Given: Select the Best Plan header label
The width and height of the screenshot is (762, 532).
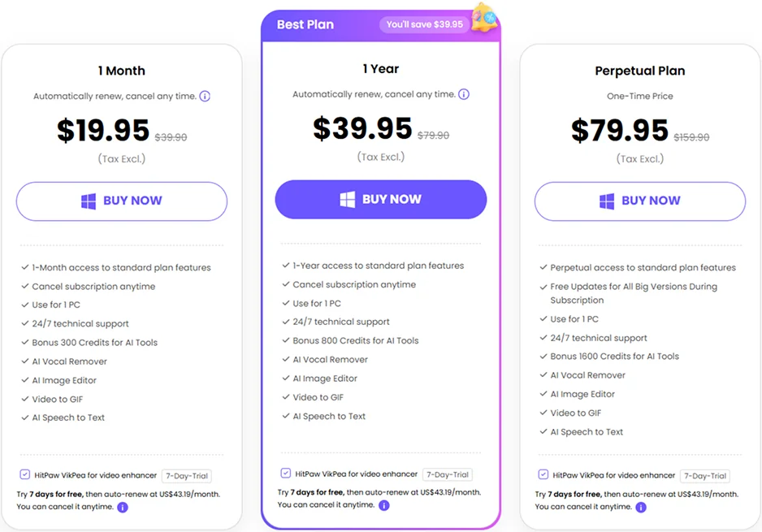Looking at the screenshot, I should click(x=305, y=24).
